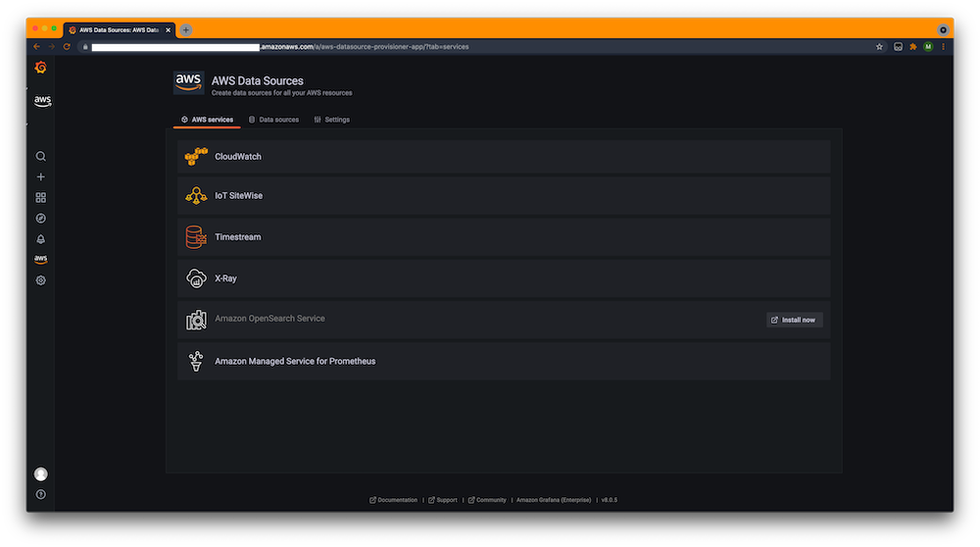Image resolution: width=980 pixels, height=547 pixels.
Task: Click Install now for OpenSearch Service
Action: [x=795, y=320]
